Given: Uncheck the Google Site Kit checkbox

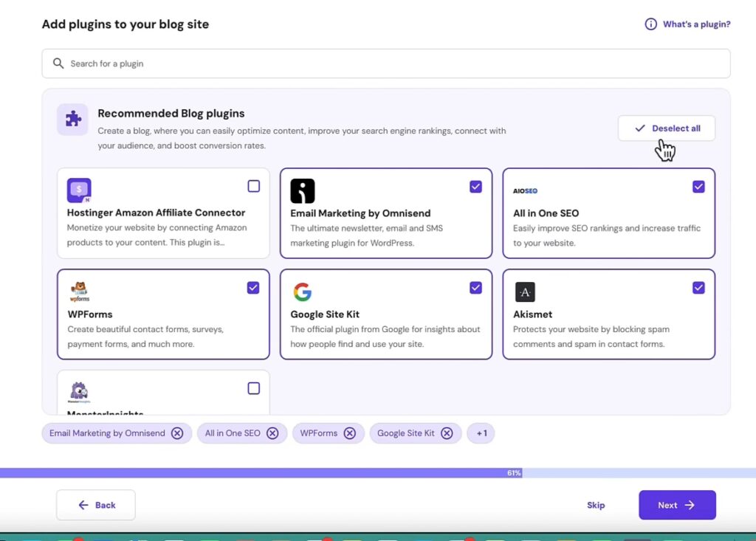Looking at the screenshot, I should tap(476, 288).
